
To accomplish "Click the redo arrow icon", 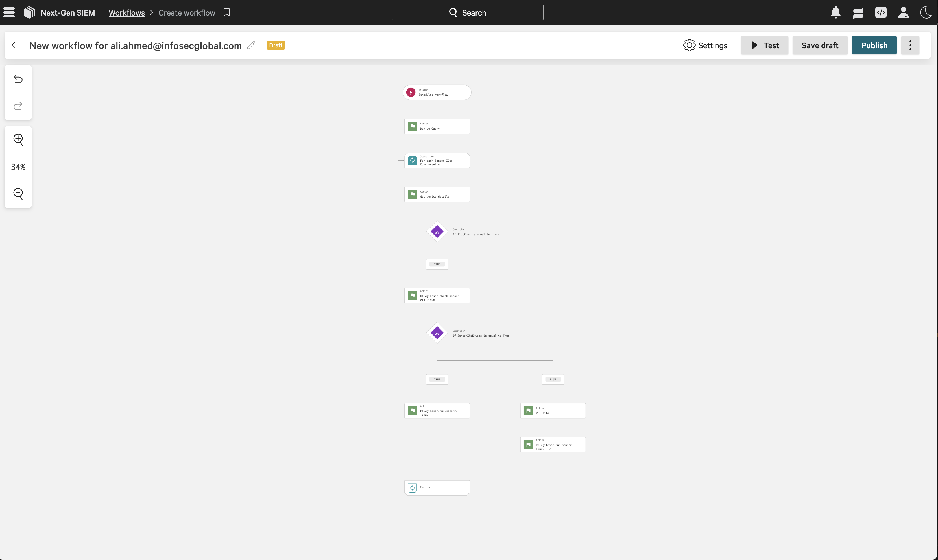I will (x=18, y=106).
